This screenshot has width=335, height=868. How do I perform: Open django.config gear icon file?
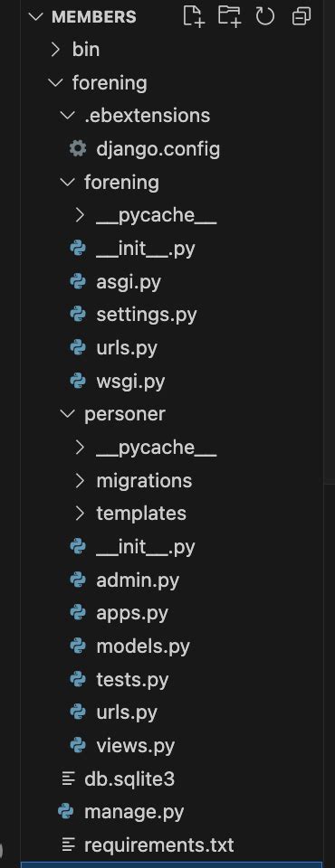(78, 148)
